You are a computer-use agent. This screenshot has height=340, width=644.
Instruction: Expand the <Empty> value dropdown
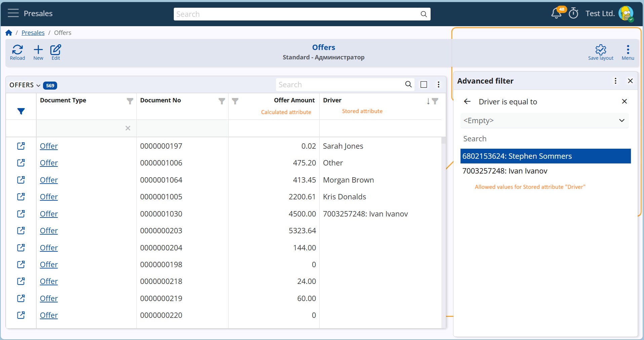pos(622,120)
